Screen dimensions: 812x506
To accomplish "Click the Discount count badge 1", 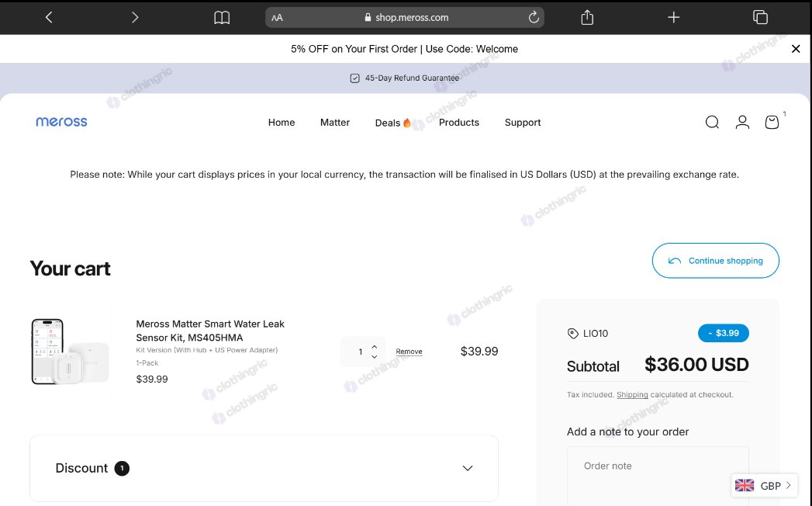I will click(x=122, y=468).
